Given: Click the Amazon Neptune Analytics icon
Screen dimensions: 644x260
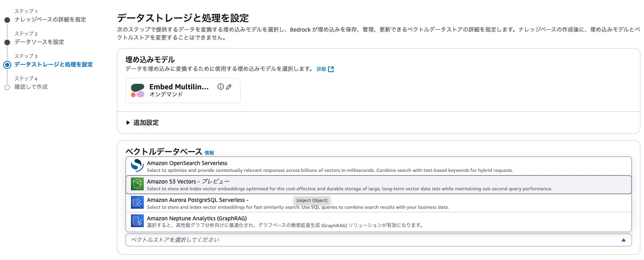Looking at the screenshot, I should pyautogui.click(x=137, y=221).
